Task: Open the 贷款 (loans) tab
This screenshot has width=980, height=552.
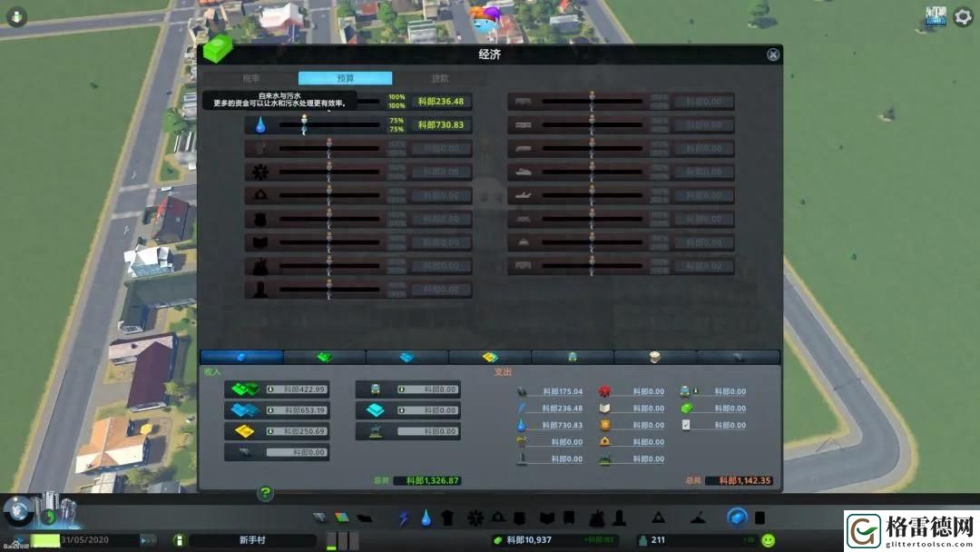Action: (x=440, y=78)
